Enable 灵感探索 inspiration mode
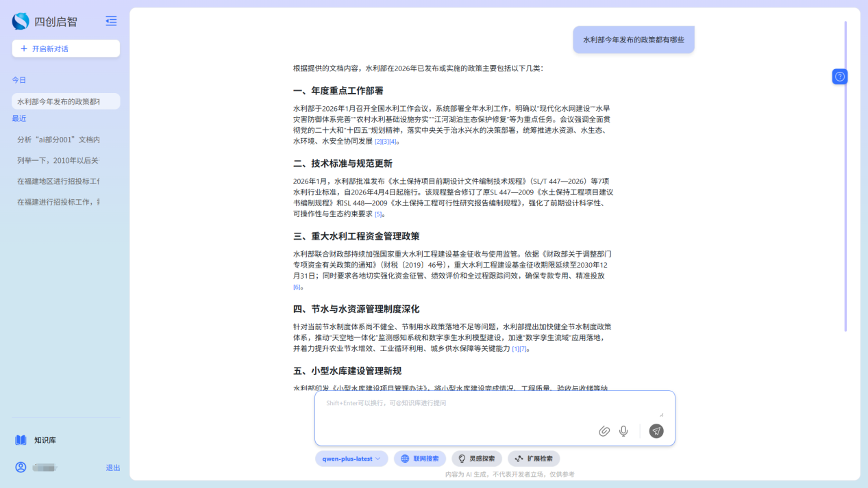 (476, 459)
